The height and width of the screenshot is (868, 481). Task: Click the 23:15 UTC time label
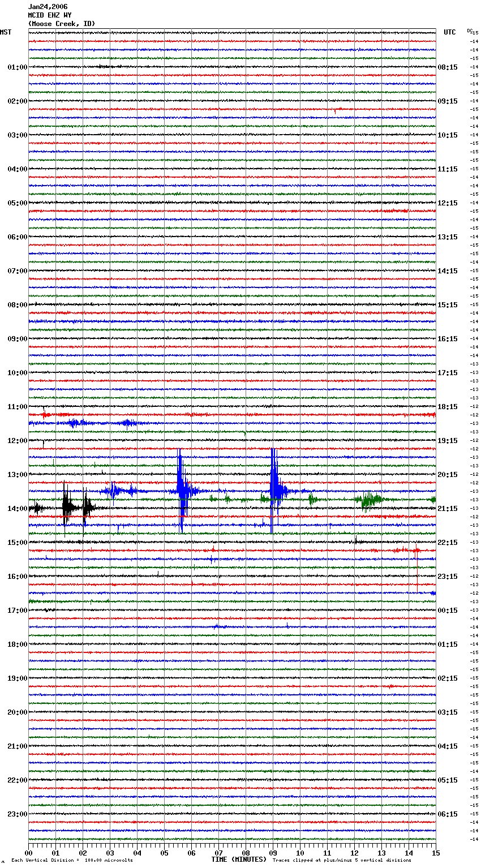coord(448,577)
